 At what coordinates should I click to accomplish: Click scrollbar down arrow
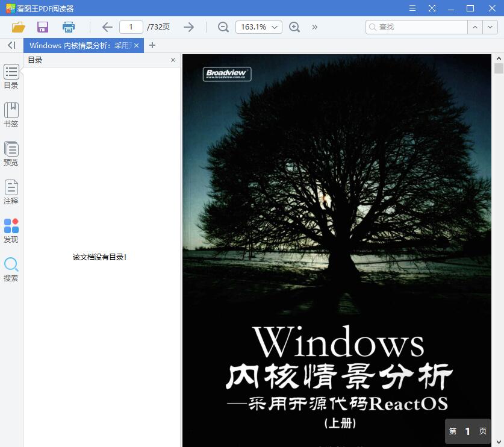[x=499, y=442]
